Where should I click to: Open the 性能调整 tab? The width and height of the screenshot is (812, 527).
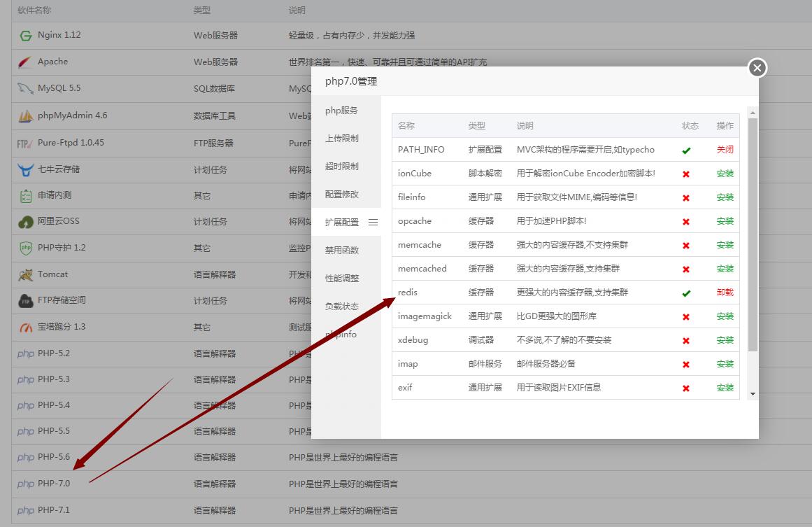coord(346,279)
